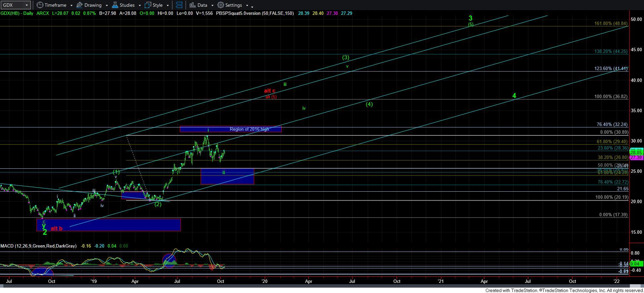Click the '0.00% (30.89)' Fibonacci label
The image size is (644, 293).
tap(613, 132)
